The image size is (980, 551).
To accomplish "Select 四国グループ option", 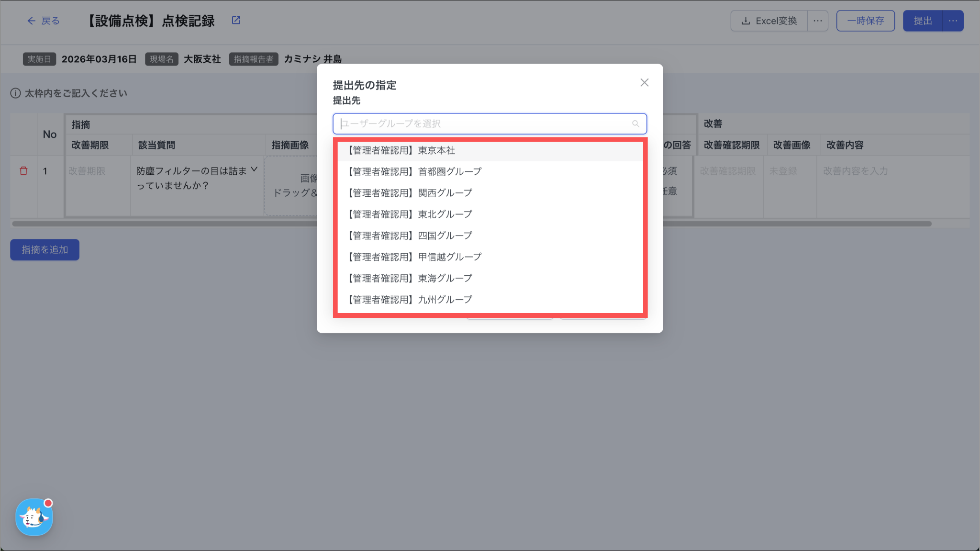I will click(409, 236).
